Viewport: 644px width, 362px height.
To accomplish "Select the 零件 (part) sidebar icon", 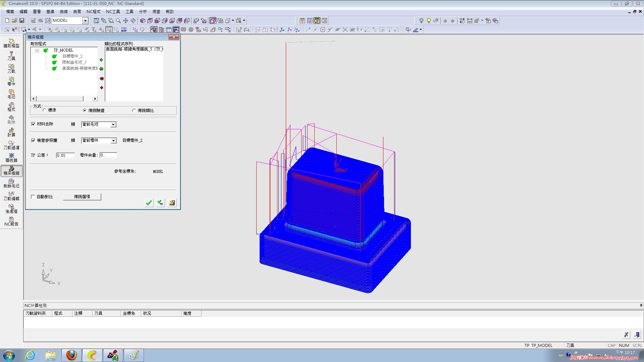I will click(x=11, y=81).
